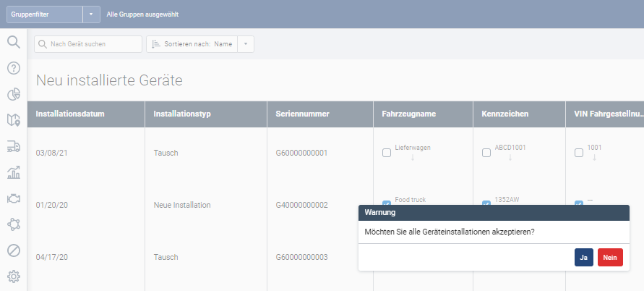Toggle the 1001 VIN checkbox
The height and width of the screenshot is (291, 644).
point(578,153)
